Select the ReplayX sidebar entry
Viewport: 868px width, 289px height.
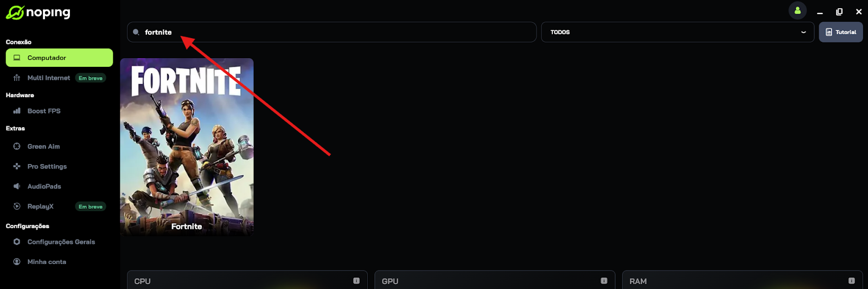click(x=41, y=206)
